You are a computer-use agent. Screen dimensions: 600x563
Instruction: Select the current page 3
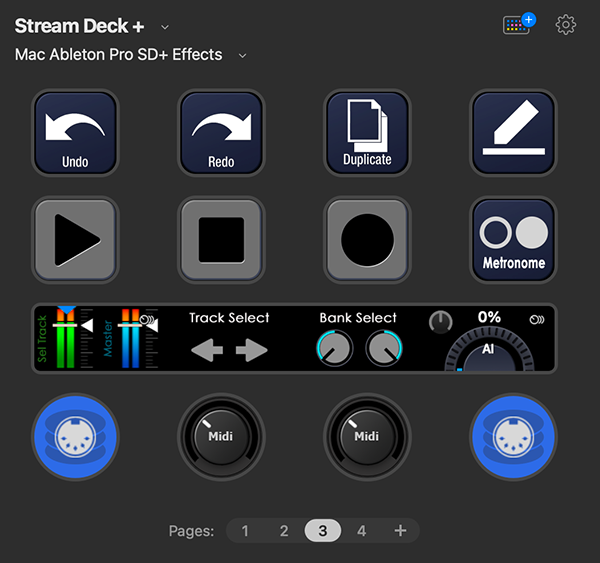pyautogui.click(x=323, y=531)
